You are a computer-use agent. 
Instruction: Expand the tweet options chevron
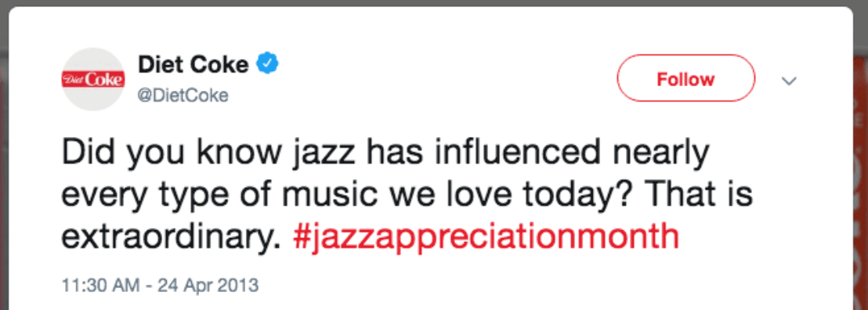pos(788,81)
